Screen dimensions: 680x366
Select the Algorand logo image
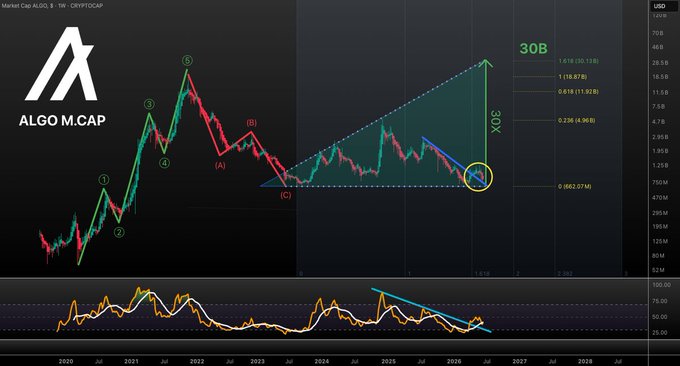point(62,64)
